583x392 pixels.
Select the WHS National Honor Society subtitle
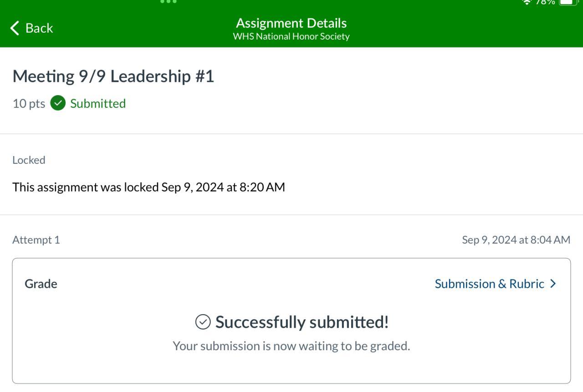pos(291,36)
